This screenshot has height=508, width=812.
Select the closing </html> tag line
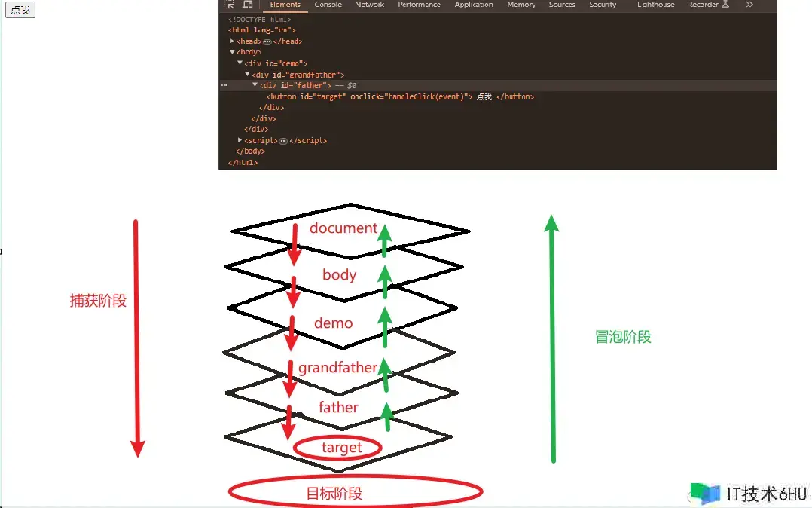[243, 162]
